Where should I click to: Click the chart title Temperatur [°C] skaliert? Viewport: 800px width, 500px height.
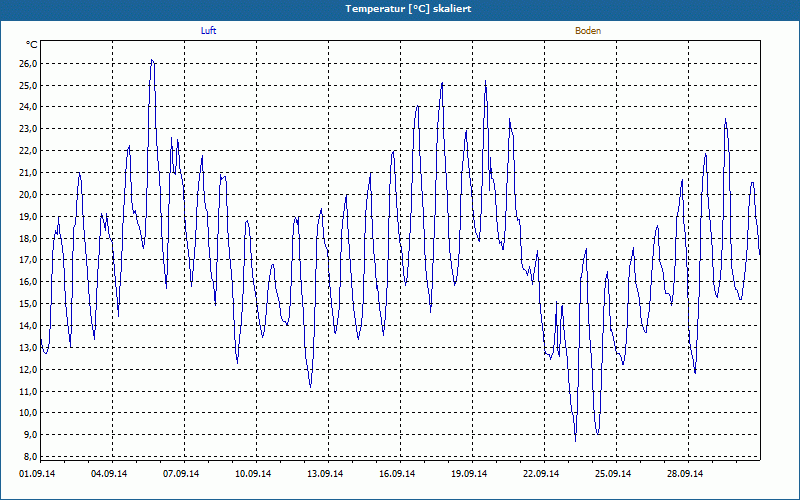click(408, 9)
